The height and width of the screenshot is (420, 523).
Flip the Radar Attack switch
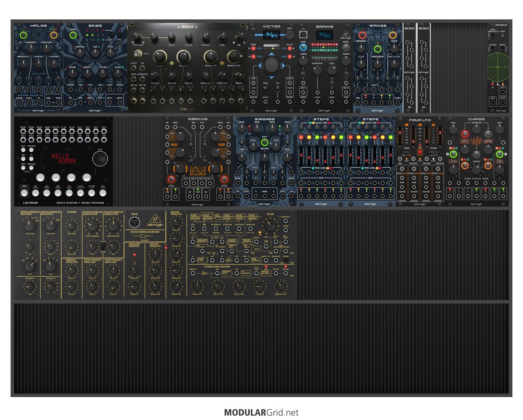click(493, 49)
